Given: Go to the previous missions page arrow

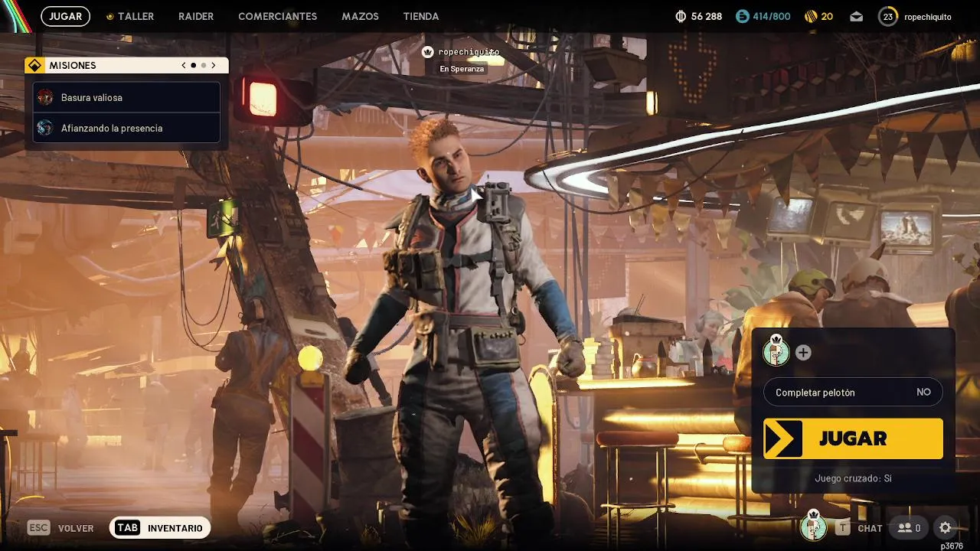Looking at the screenshot, I should [x=184, y=66].
